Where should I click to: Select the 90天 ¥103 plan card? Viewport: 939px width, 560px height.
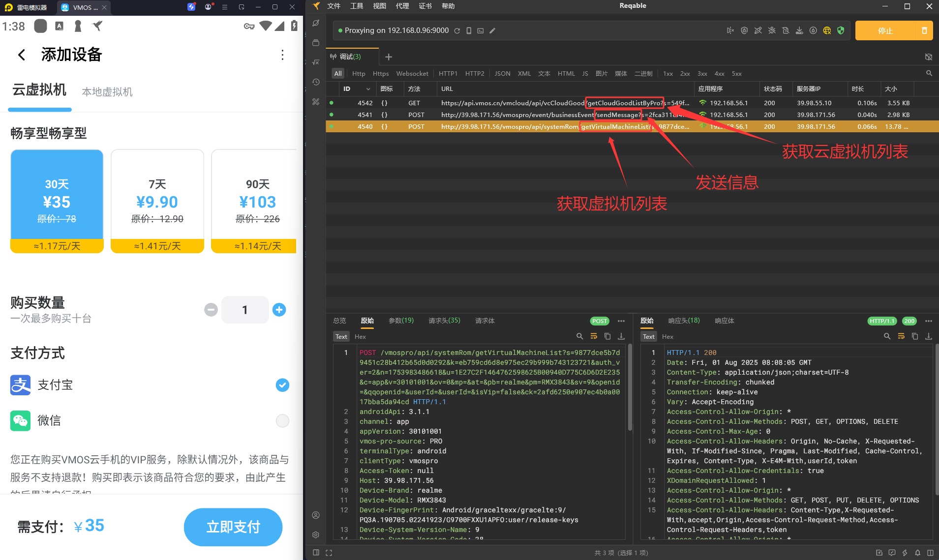[x=254, y=201]
